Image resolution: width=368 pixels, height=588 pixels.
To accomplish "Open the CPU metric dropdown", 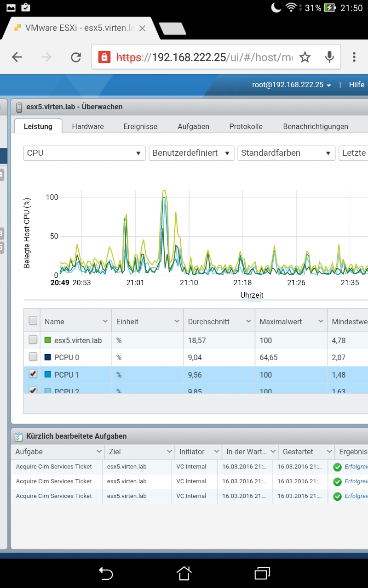I will click(84, 153).
